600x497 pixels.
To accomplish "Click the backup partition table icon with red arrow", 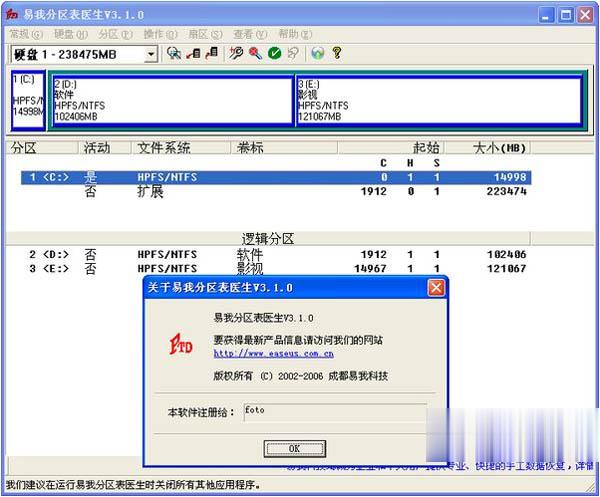I will click(x=194, y=53).
